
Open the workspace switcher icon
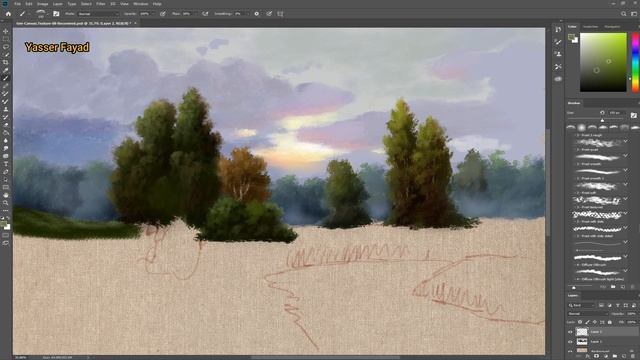633,13
